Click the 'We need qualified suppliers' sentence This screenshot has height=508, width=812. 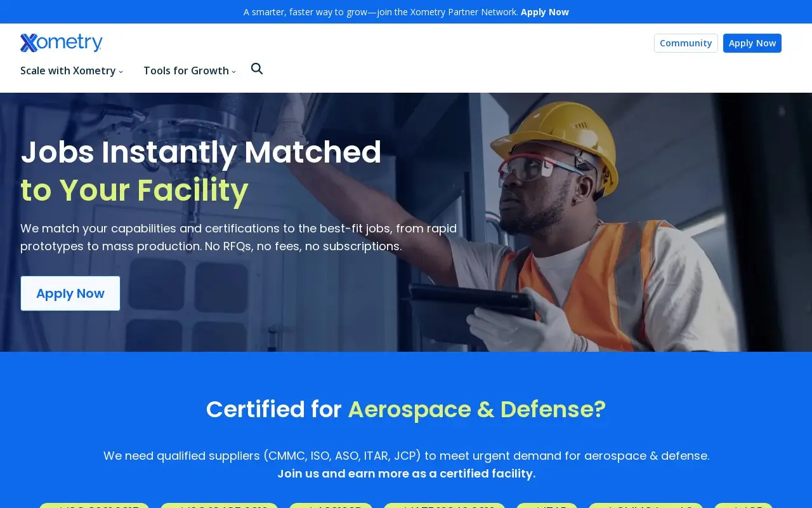tap(406, 456)
